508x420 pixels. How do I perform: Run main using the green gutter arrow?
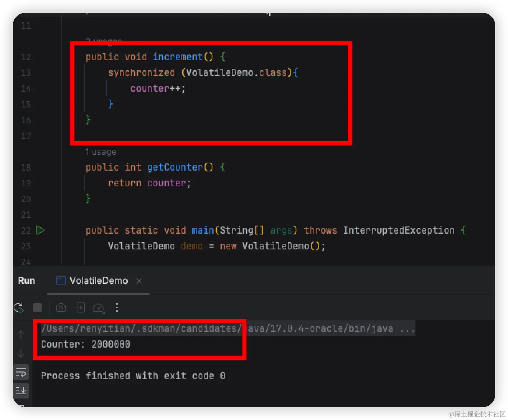point(40,230)
